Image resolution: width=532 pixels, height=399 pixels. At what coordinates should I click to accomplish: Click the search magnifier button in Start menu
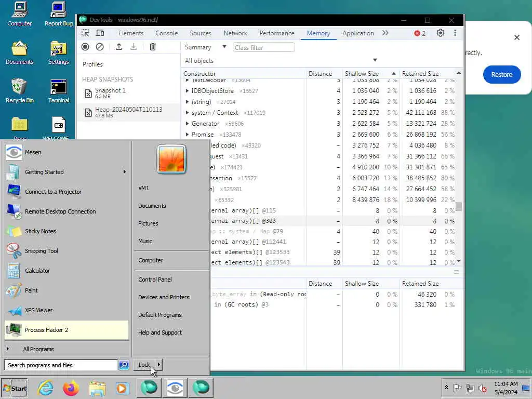click(124, 365)
